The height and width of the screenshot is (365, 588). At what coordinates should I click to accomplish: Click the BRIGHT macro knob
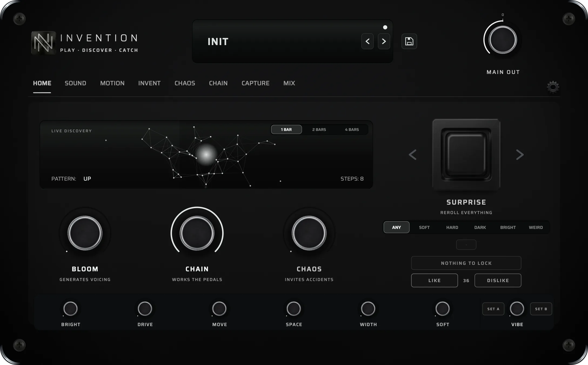point(71,309)
